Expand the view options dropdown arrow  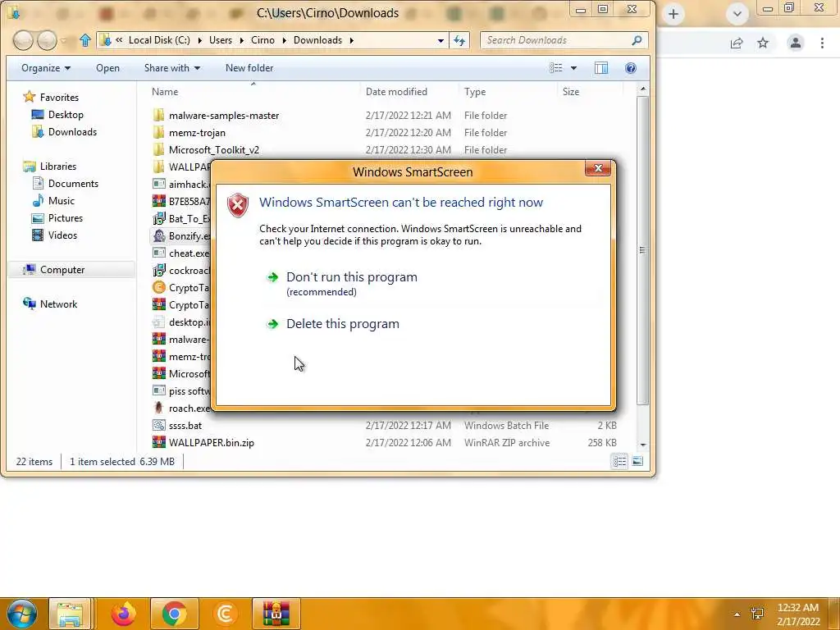point(573,68)
